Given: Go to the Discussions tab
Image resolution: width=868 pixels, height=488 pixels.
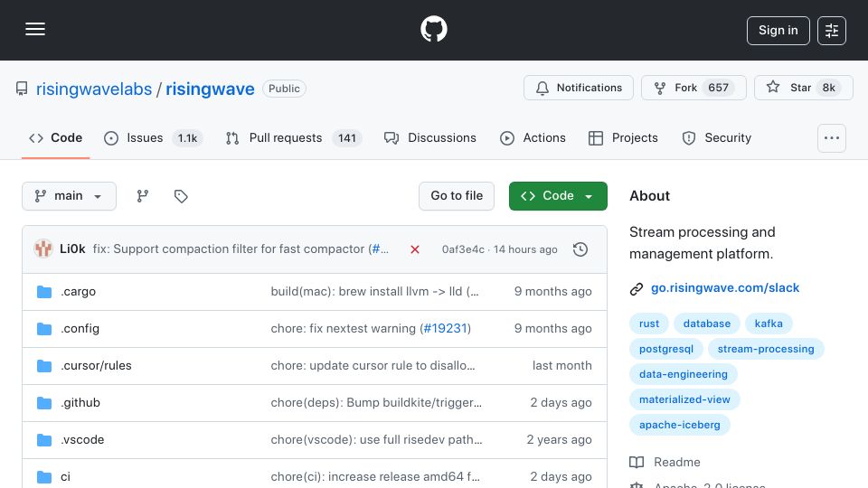Looking at the screenshot, I should pos(430,137).
